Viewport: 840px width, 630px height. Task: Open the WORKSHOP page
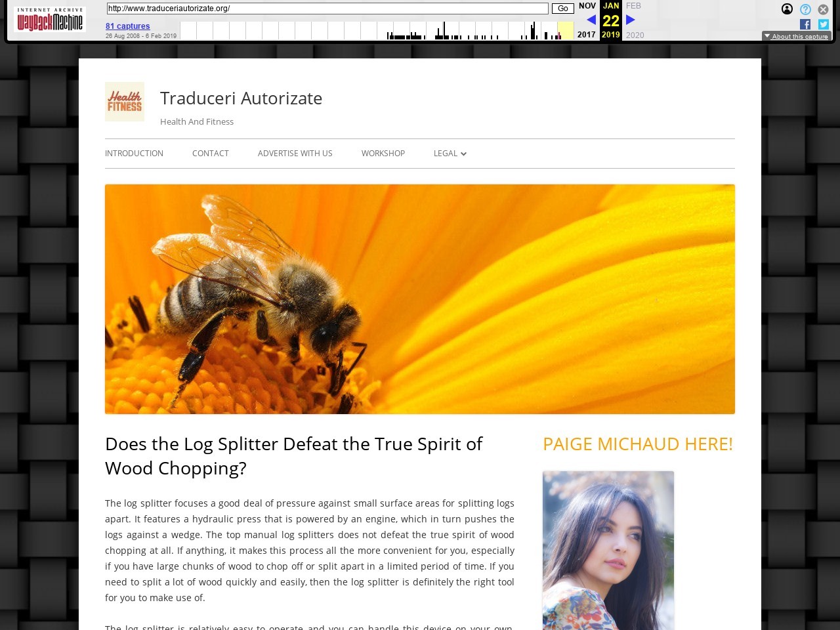tap(383, 154)
